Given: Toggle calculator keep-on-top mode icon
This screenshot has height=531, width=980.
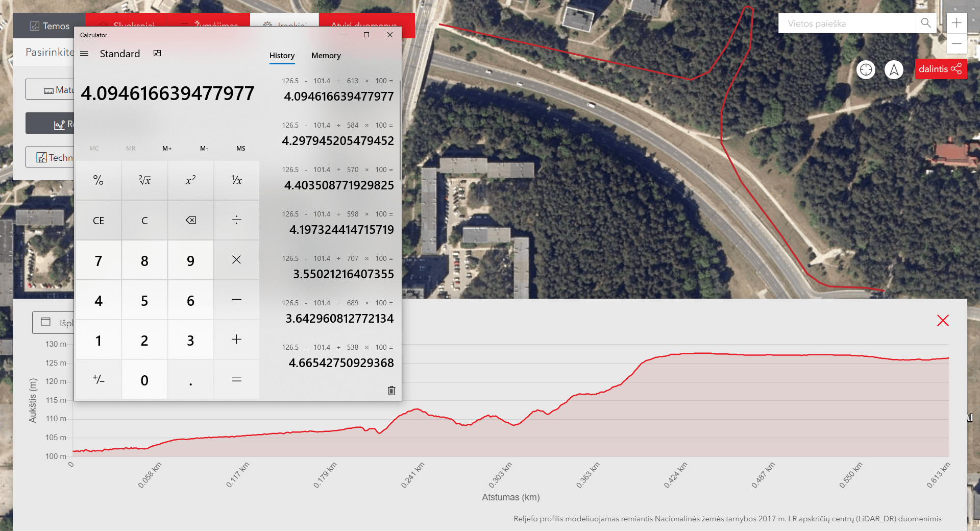Looking at the screenshot, I should [x=157, y=54].
